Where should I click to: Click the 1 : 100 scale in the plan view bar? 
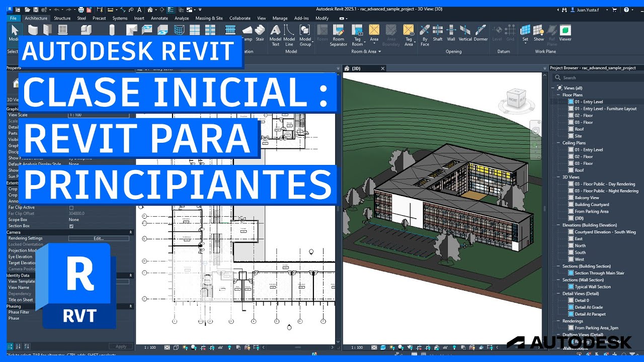150,347
